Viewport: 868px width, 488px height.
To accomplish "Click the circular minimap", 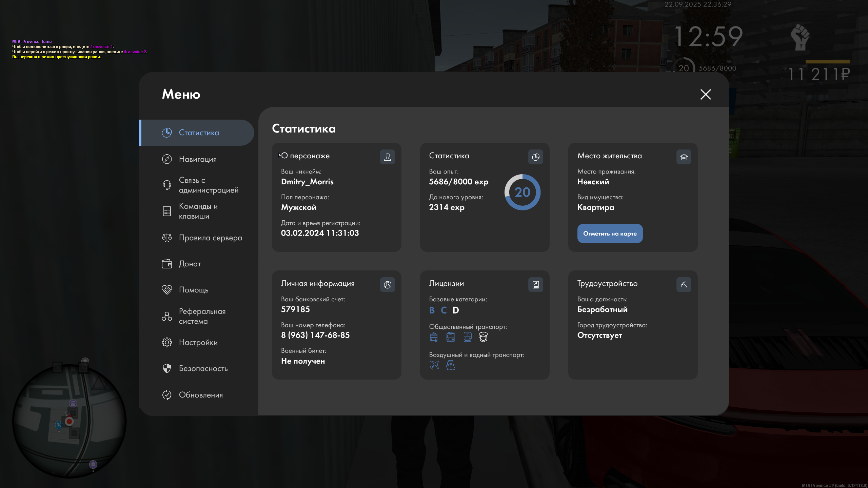I will 70,421.
